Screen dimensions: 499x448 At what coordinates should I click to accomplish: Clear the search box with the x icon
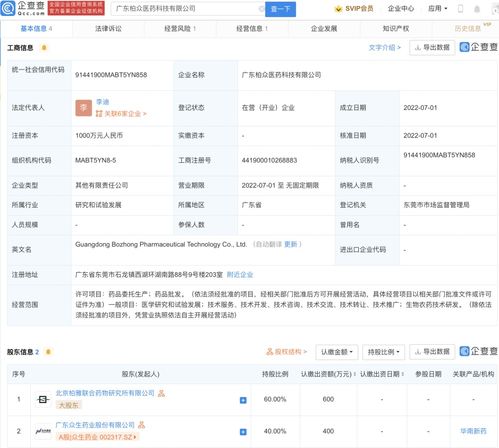[x=261, y=9]
